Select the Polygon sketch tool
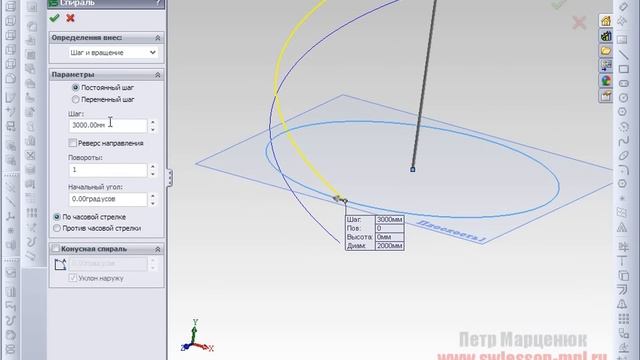640x360 pixels. click(623, 184)
